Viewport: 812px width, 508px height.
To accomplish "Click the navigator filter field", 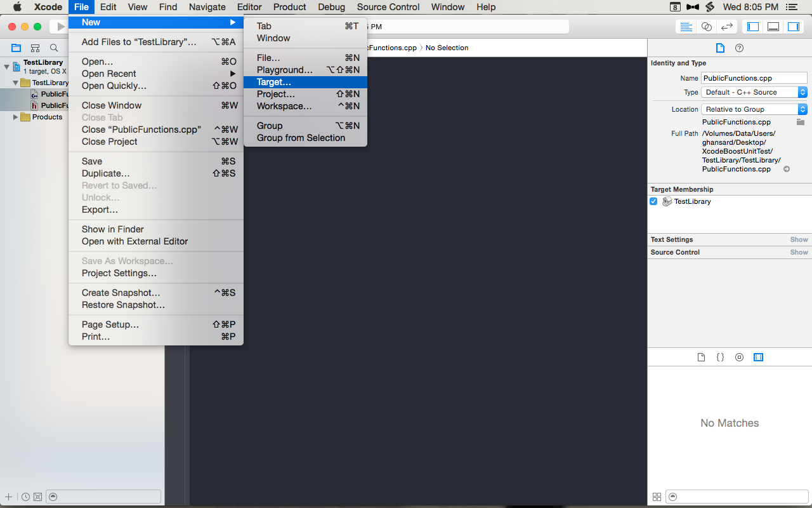I will click(x=103, y=497).
